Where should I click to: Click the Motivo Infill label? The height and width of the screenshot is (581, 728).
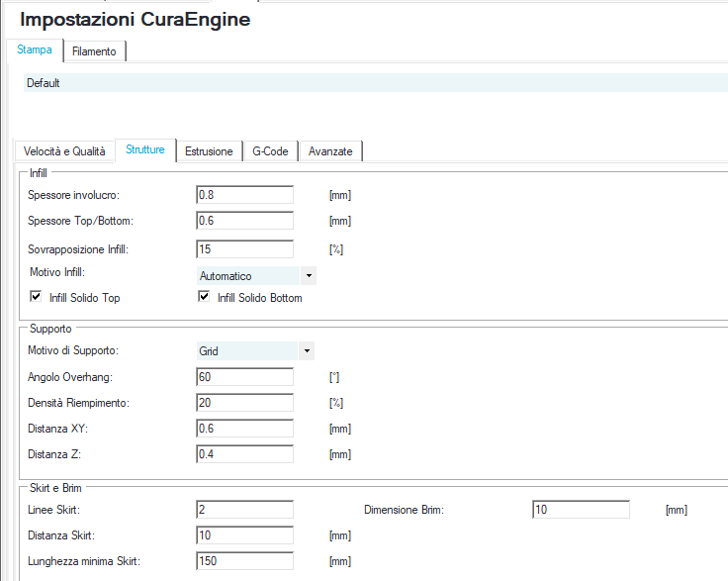57,272
